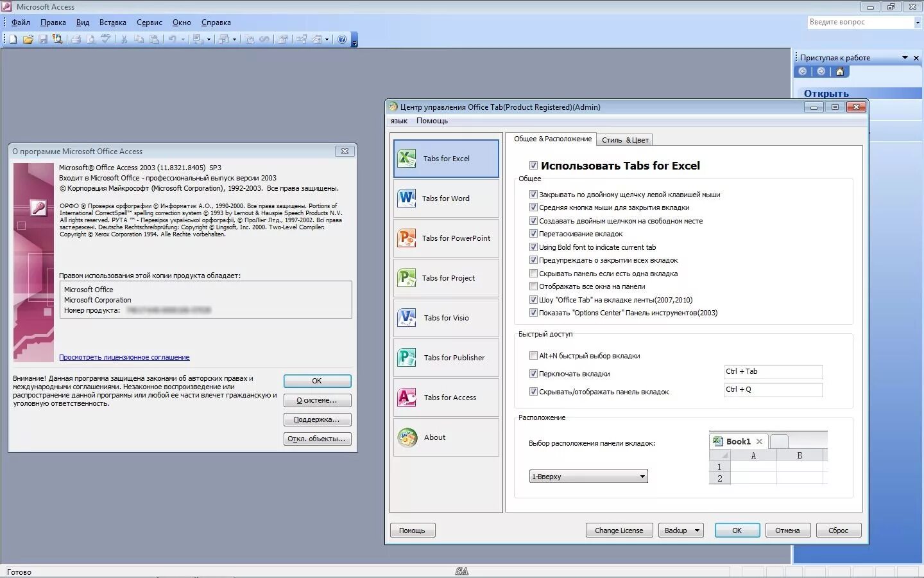Click the New database toolbar icon

13,39
